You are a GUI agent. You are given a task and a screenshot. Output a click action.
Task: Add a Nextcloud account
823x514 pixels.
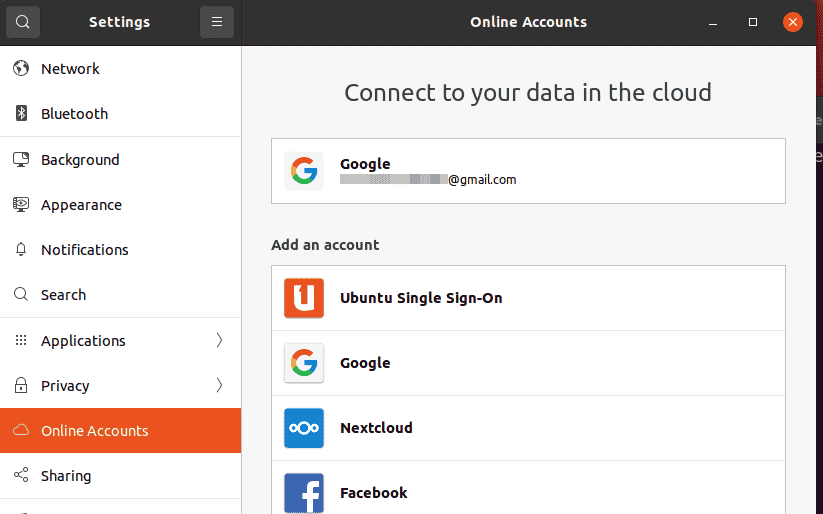click(x=528, y=428)
